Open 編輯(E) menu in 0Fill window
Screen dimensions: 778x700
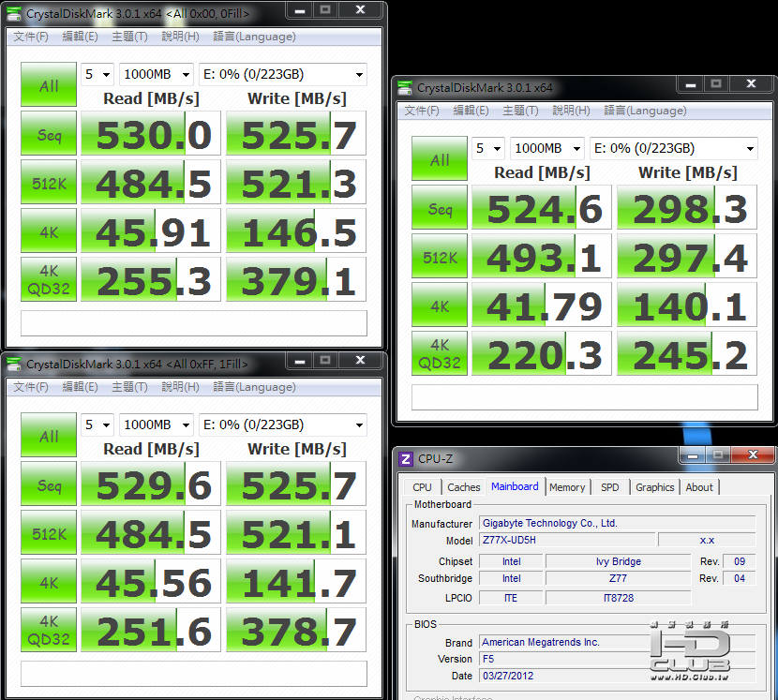click(x=80, y=37)
